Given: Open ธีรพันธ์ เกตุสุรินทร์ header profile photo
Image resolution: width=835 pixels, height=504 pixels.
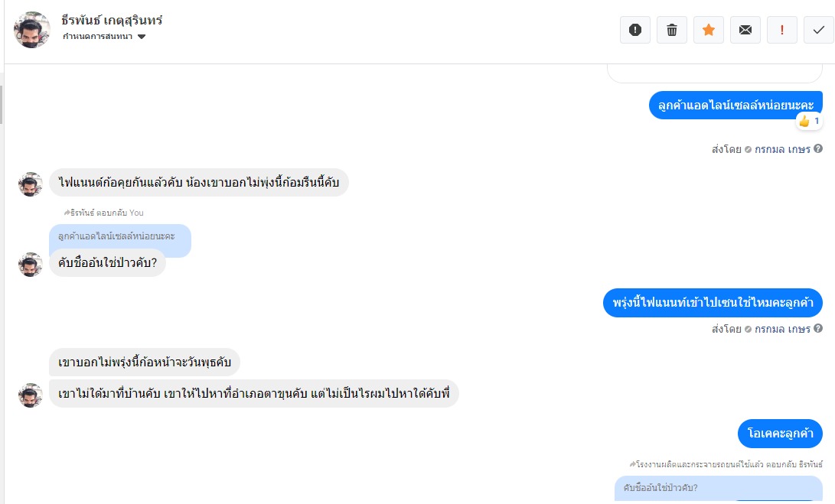Looking at the screenshot, I should click(x=32, y=30).
